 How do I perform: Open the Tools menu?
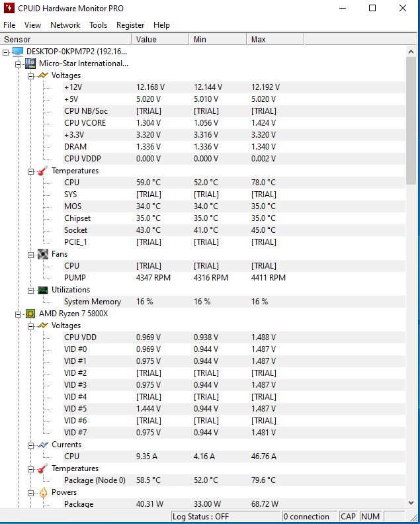[99, 25]
